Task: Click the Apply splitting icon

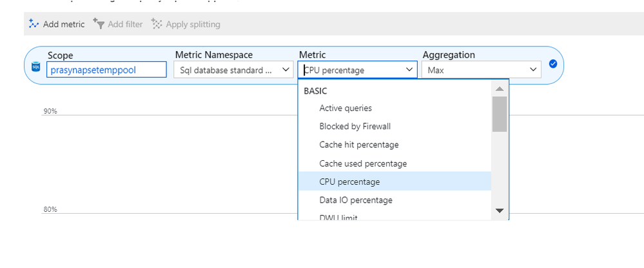Action: pos(157,24)
